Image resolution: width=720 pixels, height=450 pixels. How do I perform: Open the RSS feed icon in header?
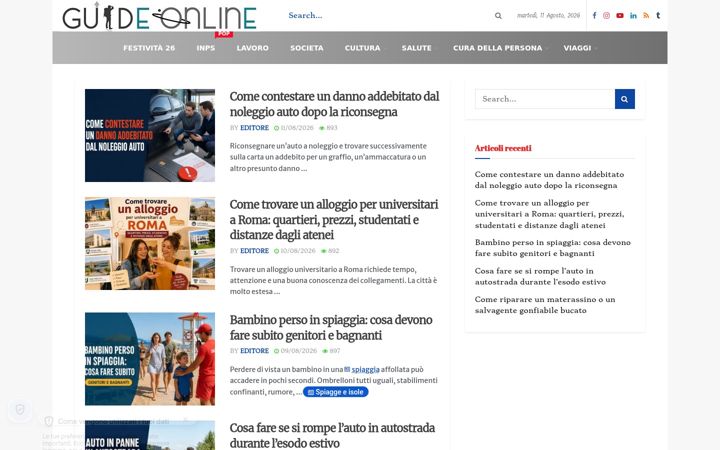pos(646,16)
